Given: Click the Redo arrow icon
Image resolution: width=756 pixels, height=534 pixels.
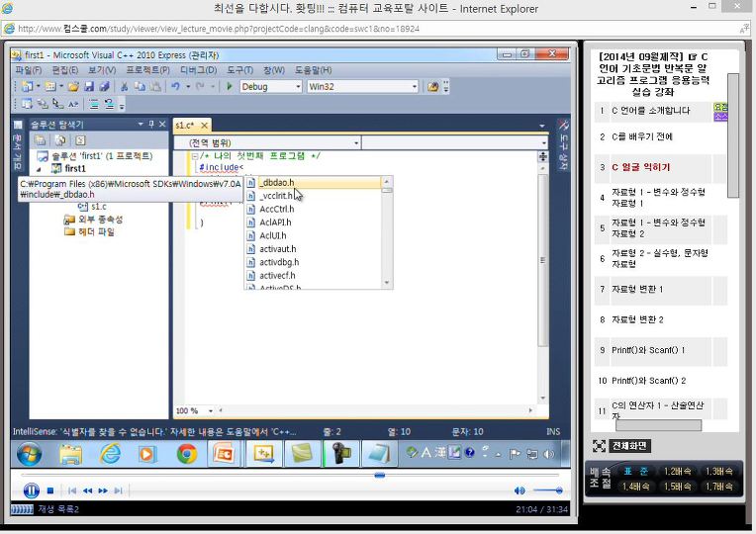Looking at the screenshot, I should click(x=200, y=87).
